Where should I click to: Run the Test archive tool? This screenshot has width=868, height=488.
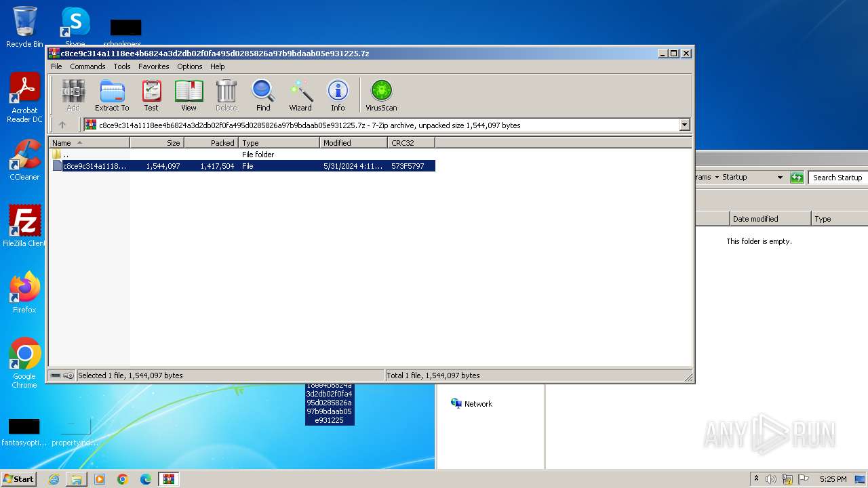pyautogui.click(x=151, y=95)
